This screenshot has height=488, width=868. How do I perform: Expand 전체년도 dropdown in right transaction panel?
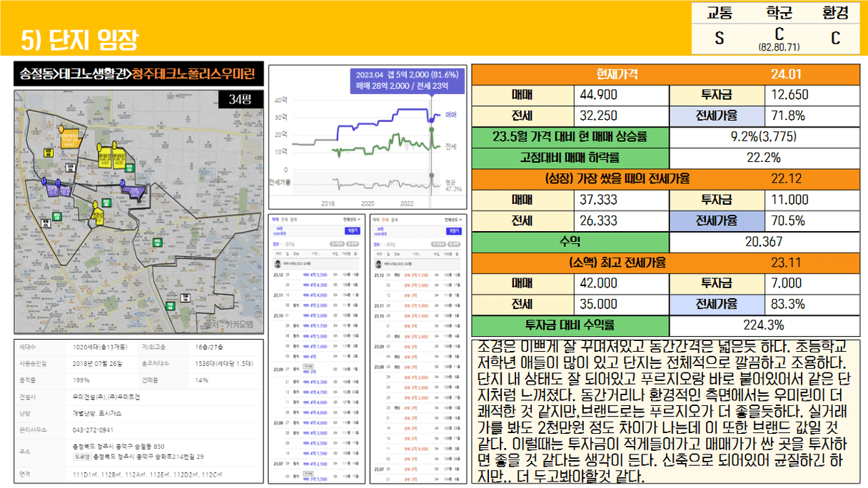pos(453,220)
